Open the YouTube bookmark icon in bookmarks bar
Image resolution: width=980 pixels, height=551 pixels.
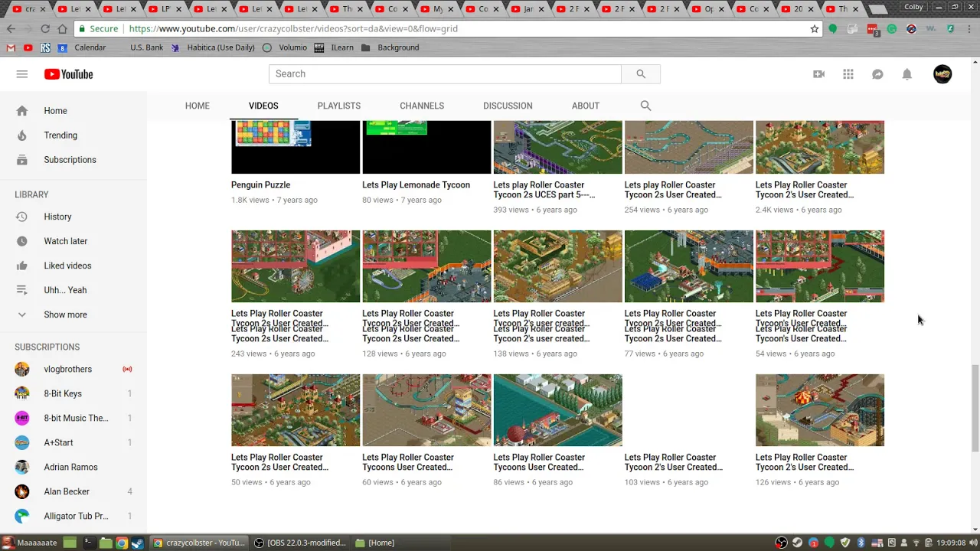point(28,47)
